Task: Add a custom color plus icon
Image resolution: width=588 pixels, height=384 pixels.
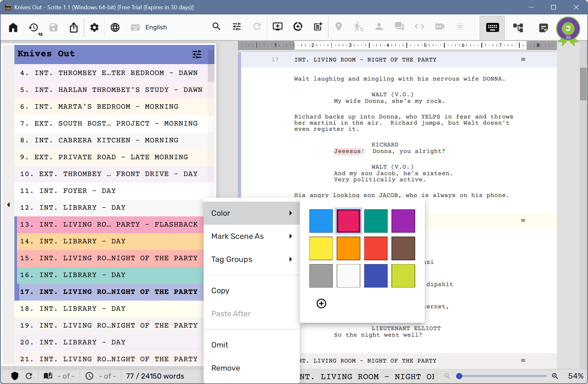Action: coord(321,303)
